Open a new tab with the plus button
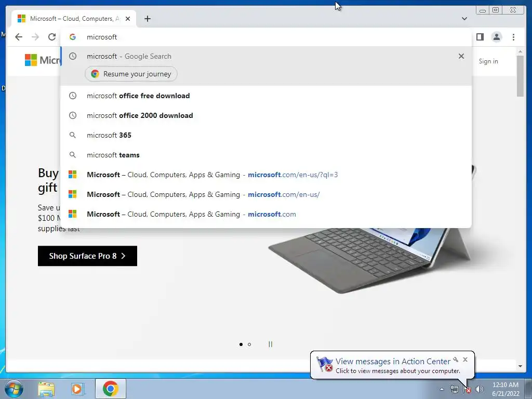Image resolution: width=532 pixels, height=399 pixels. tap(147, 19)
